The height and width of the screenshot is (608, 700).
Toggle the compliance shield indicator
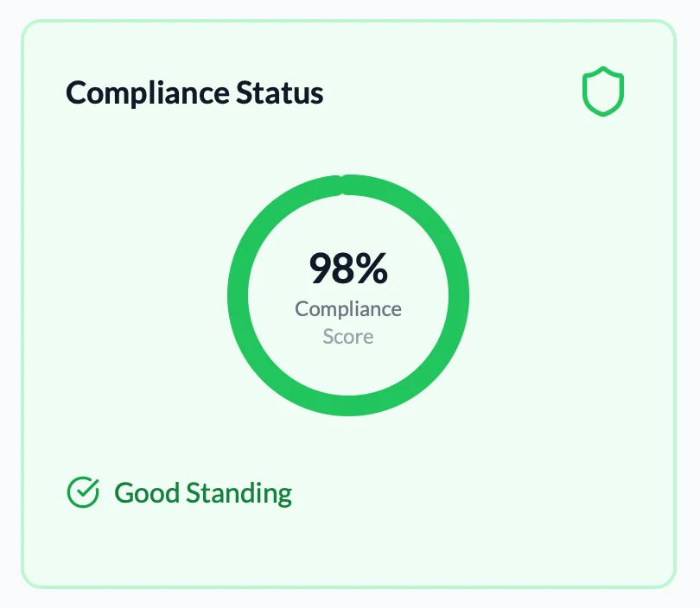[603, 89]
